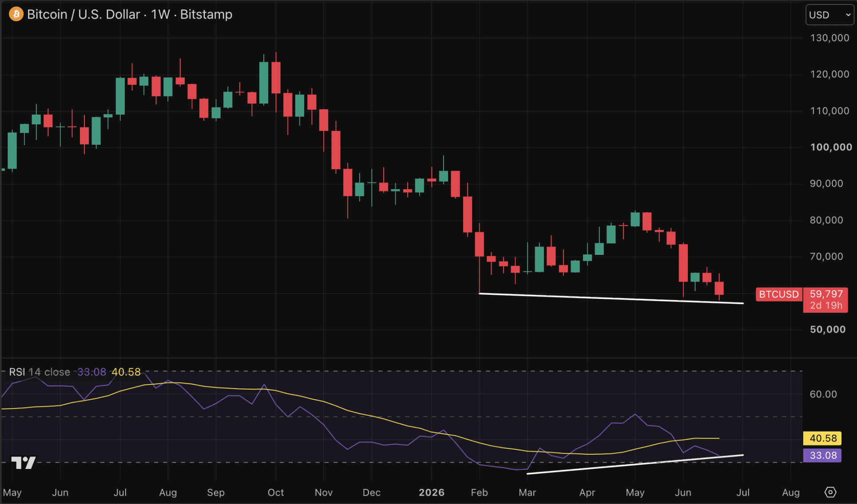857x504 pixels.
Task: Click the 2026 year label on time axis
Action: coord(432,492)
